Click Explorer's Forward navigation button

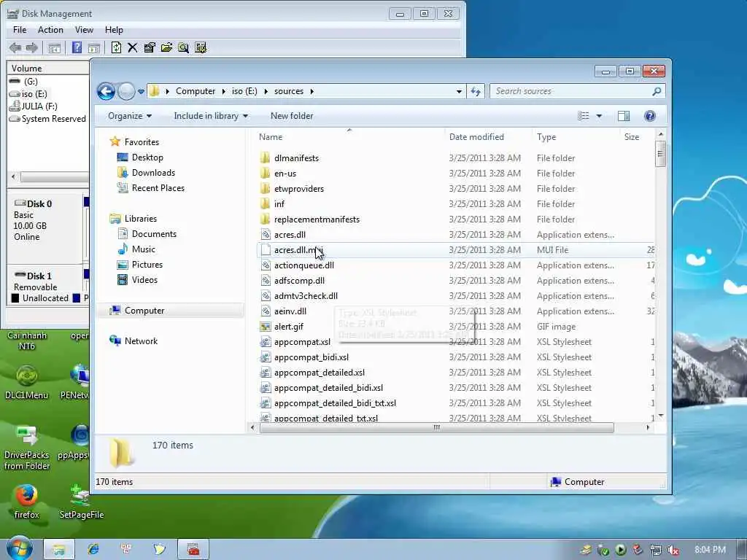click(x=126, y=91)
